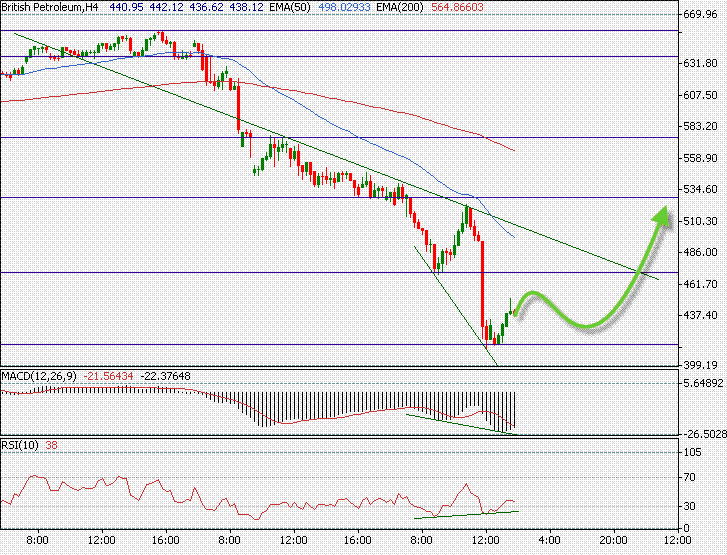The height and width of the screenshot is (555, 727).
Task: Click the 30 RSI scale label
Action: [x=690, y=506]
